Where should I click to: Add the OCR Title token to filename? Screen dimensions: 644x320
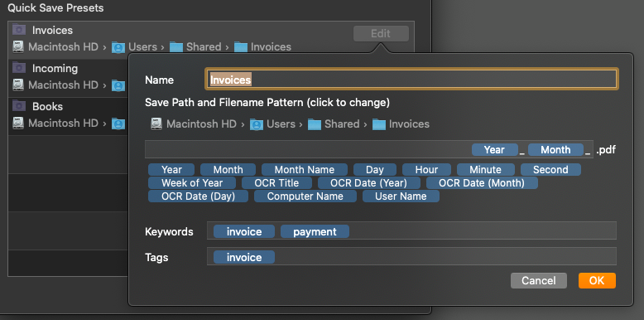[x=276, y=183]
